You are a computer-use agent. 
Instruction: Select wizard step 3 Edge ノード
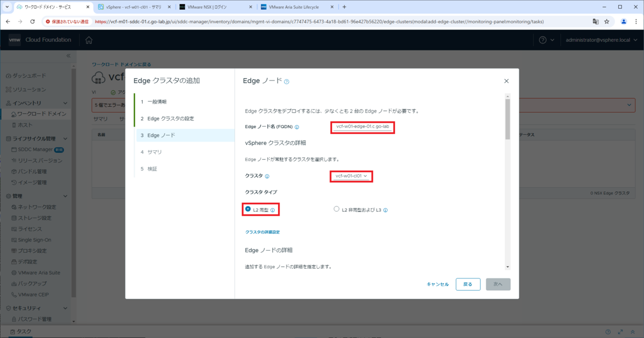coord(184,135)
